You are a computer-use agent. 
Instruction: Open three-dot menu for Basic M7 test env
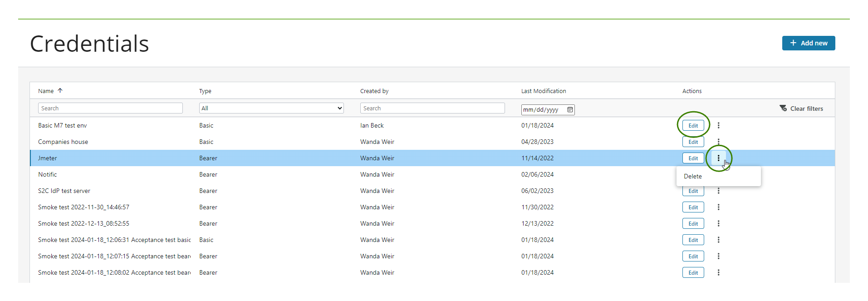(718, 125)
